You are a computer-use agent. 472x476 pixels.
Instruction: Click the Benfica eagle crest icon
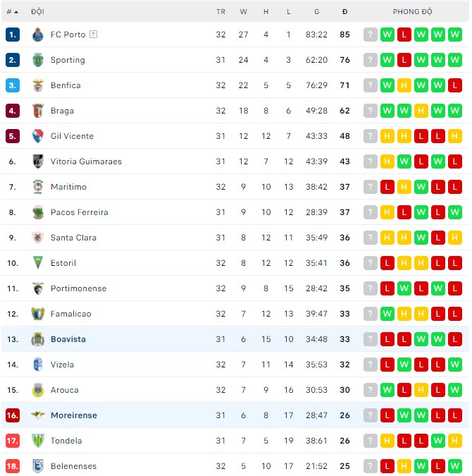[x=38, y=85]
